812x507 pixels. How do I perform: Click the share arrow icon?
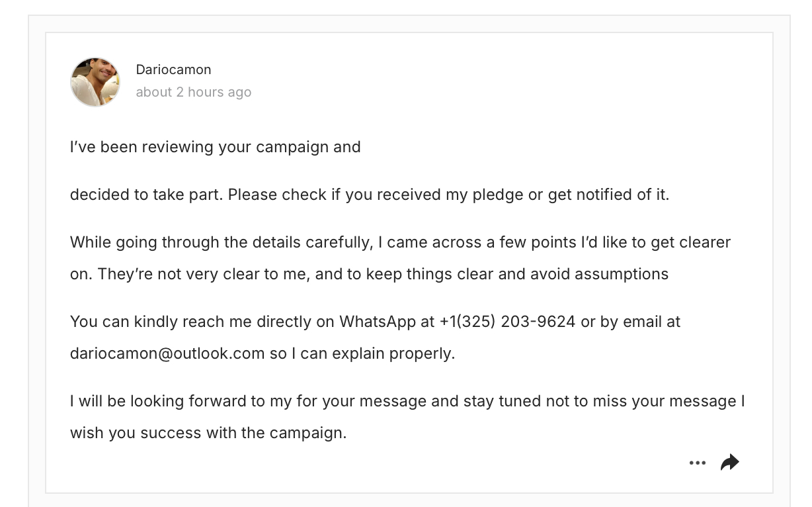tap(729, 462)
